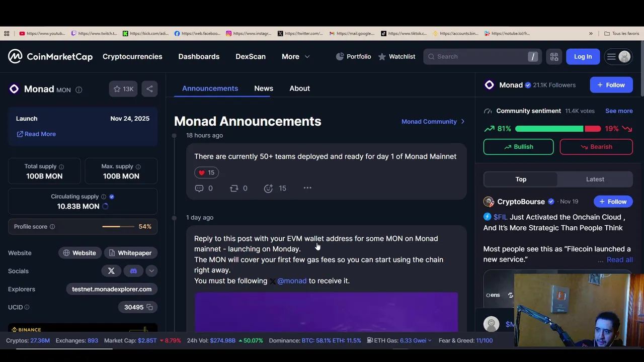This screenshot has height=362, width=644.
Task: Show more bookmarks chevron
Action: tap(591, 34)
